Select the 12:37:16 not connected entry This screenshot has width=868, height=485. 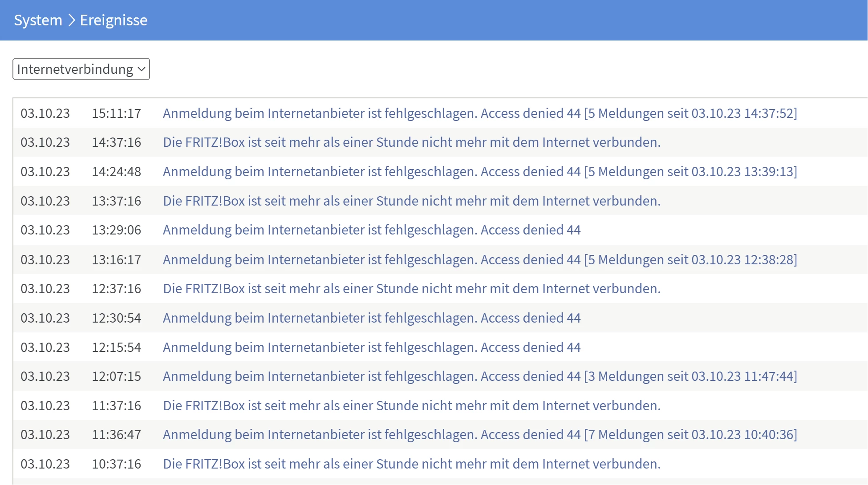pos(411,289)
